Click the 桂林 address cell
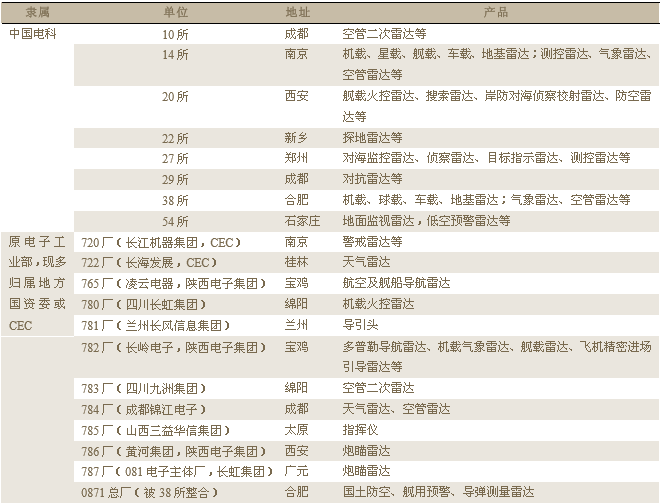The height and width of the screenshot is (504, 660). 296,262
